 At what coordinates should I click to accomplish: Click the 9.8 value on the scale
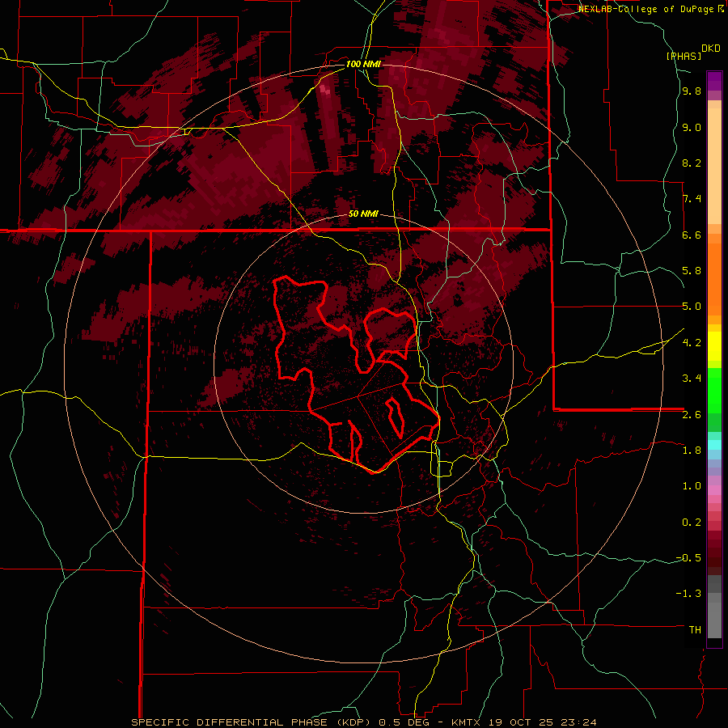(692, 91)
